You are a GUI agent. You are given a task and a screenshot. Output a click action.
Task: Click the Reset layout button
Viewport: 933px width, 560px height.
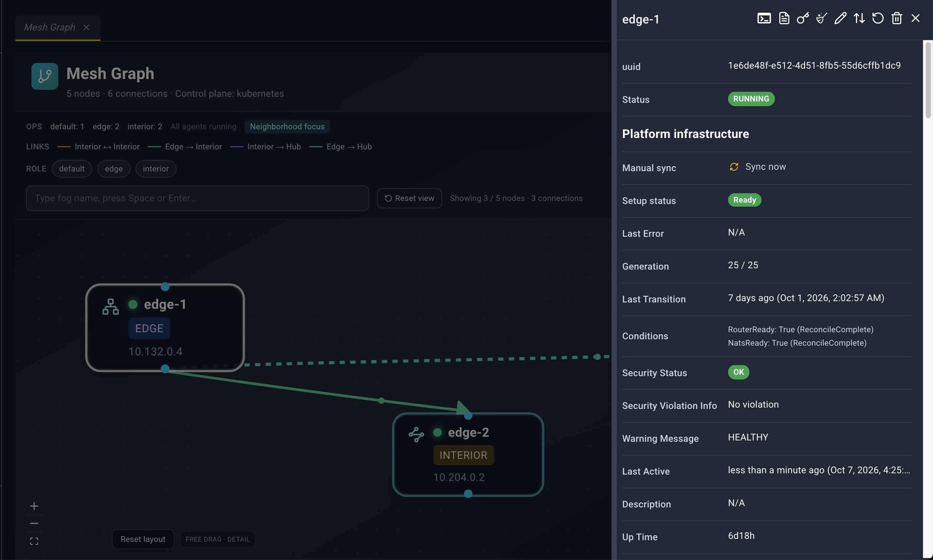click(x=143, y=539)
